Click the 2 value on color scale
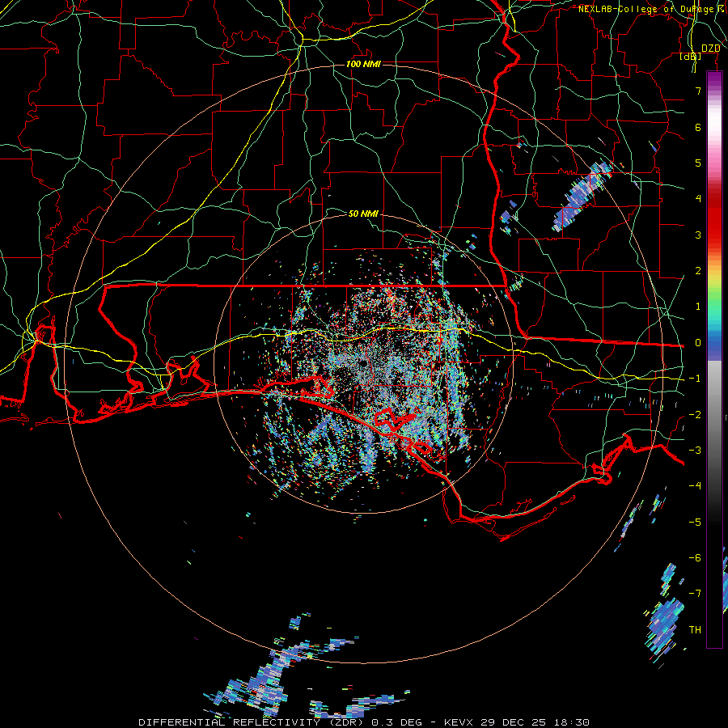728x728 pixels. [x=698, y=271]
